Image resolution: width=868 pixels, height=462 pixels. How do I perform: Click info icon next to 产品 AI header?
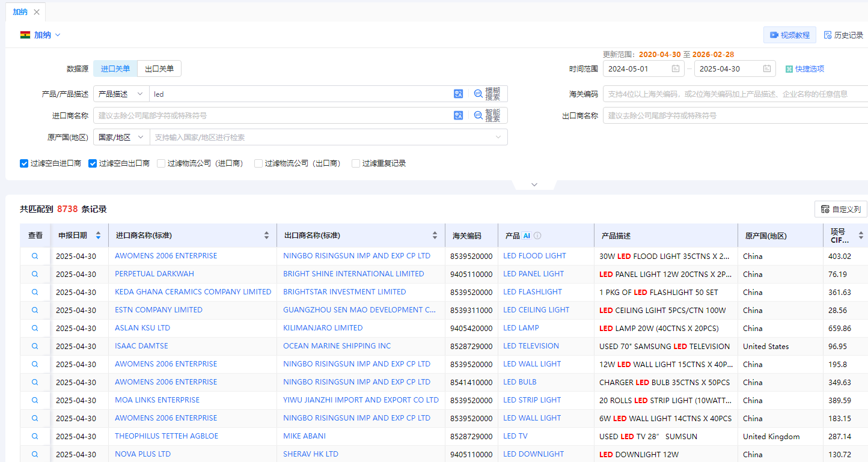tap(537, 236)
